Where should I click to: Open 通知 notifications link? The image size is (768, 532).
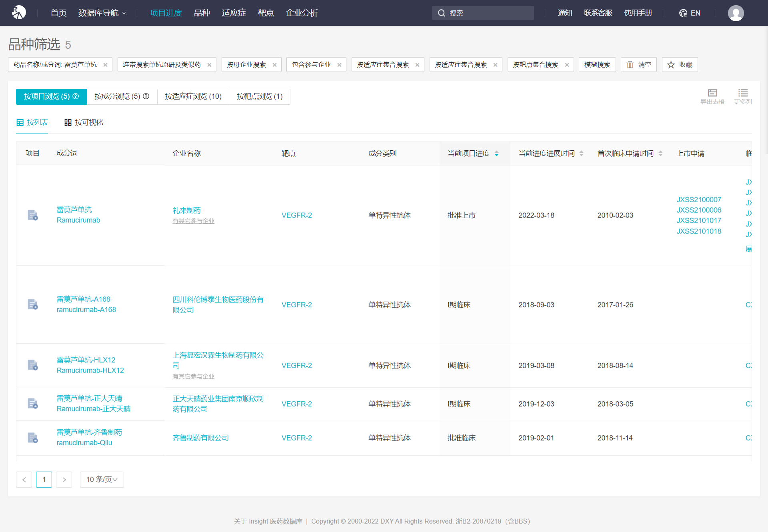565,13
